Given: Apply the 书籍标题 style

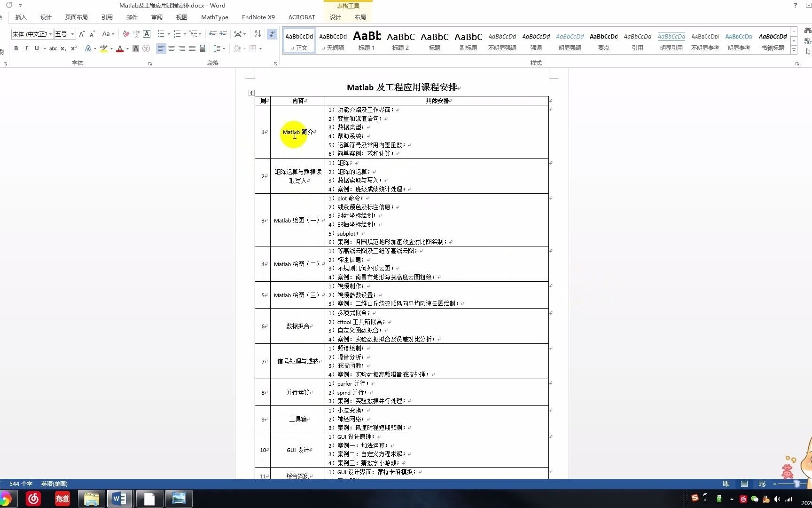Looking at the screenshot, I should pyautogui.click(x=773, y=40).
